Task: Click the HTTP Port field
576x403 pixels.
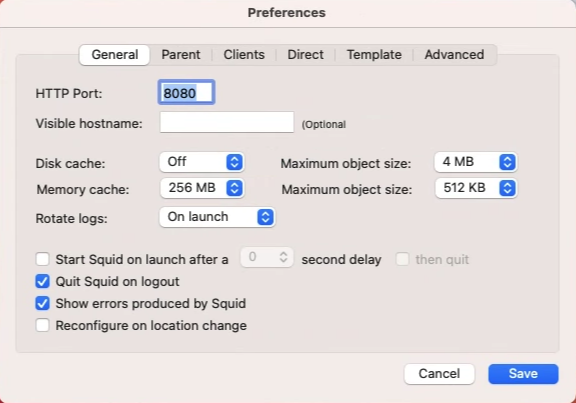Action: click(x=186, y=93)
